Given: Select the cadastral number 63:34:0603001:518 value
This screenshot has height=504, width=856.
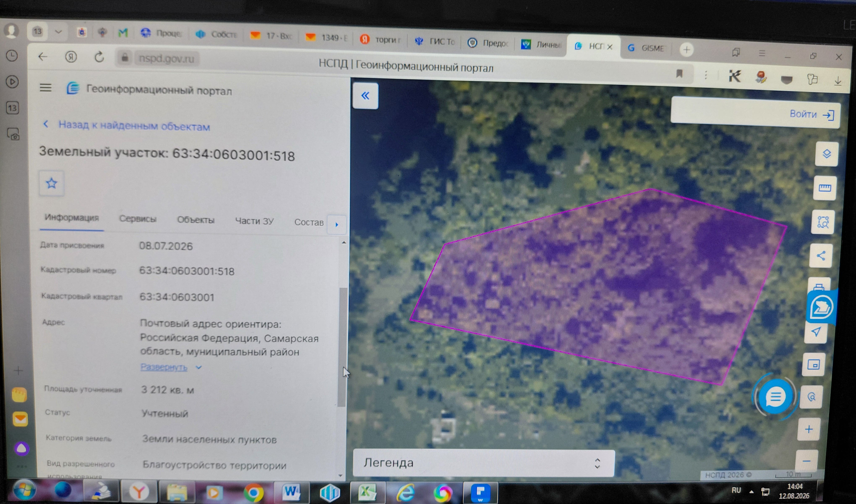Looking at the screenshot, I should click(x=187, y=271).
